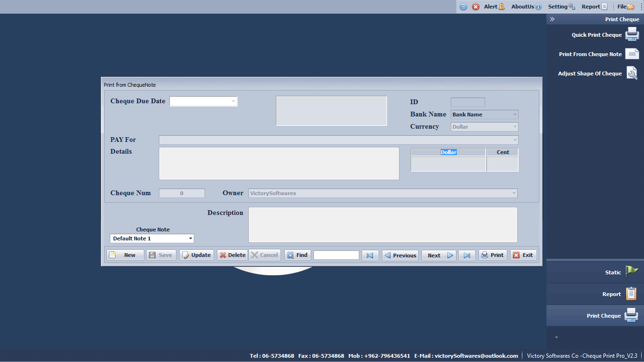Click the New button
The width and height of the screenshot is (644, 362).
(125, 255)
